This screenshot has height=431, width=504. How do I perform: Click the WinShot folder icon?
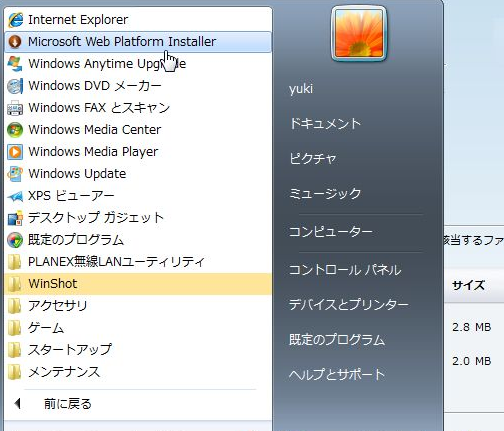click(14, 284)
